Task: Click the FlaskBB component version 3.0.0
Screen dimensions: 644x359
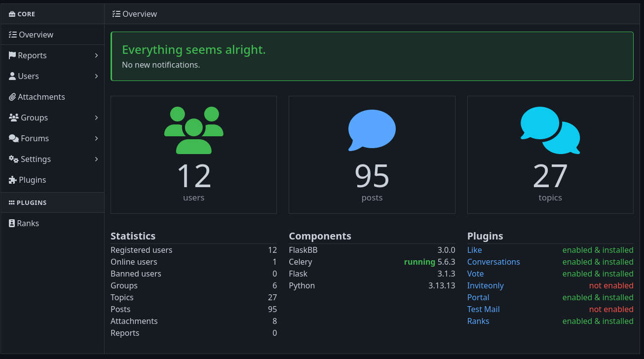Action: point(446,250)
